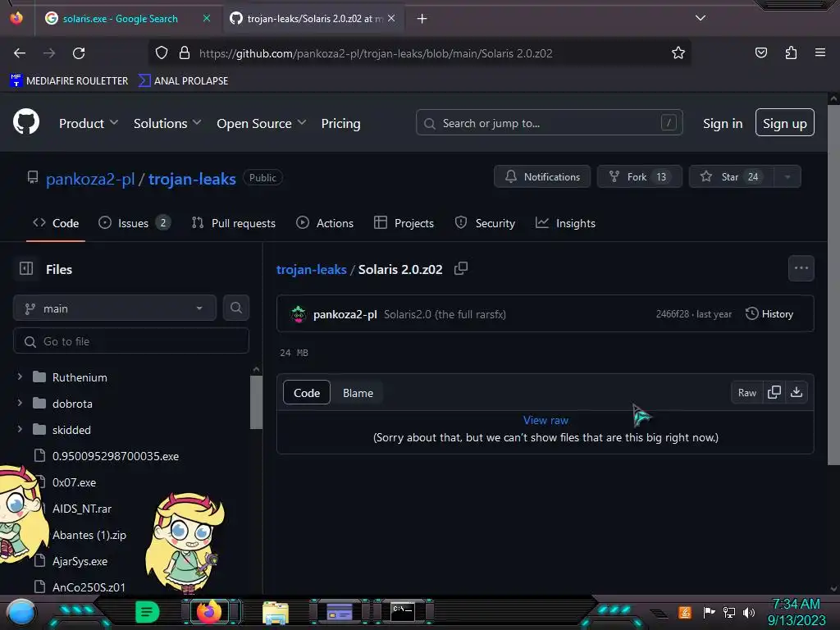Expand the Solutions menu

coord(167,123)
